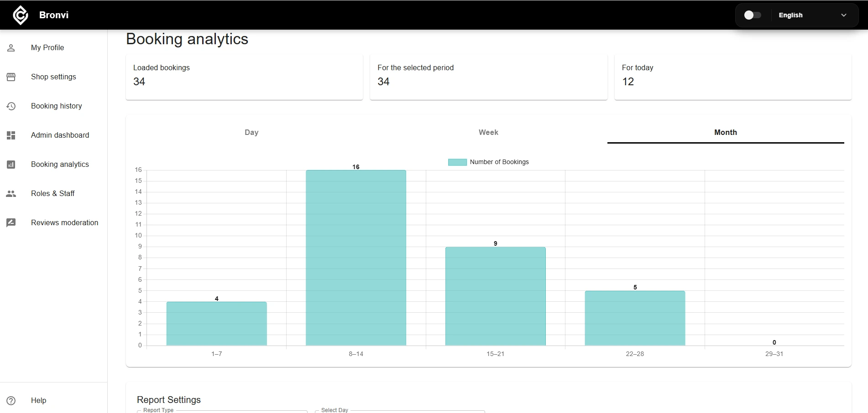The image size is (868, 413).
Task: Open My Profile person icon
Action: click(x=11, y=48)
